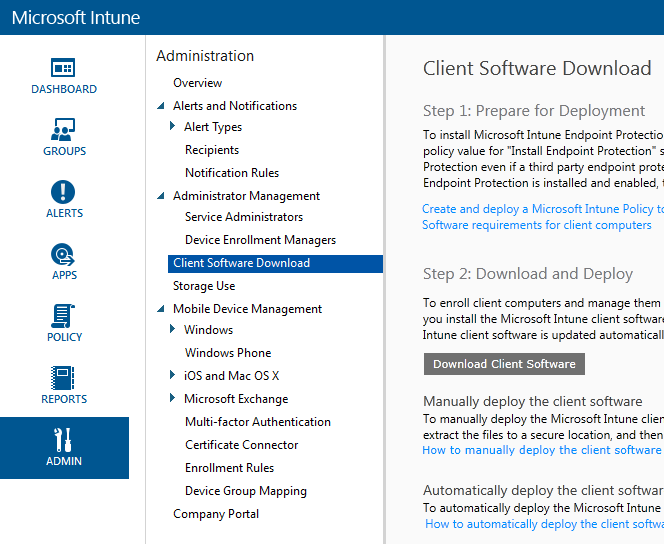
Task: Select the Mobile Device Management label
Action: pyautogui.click(x=247, y=309)
